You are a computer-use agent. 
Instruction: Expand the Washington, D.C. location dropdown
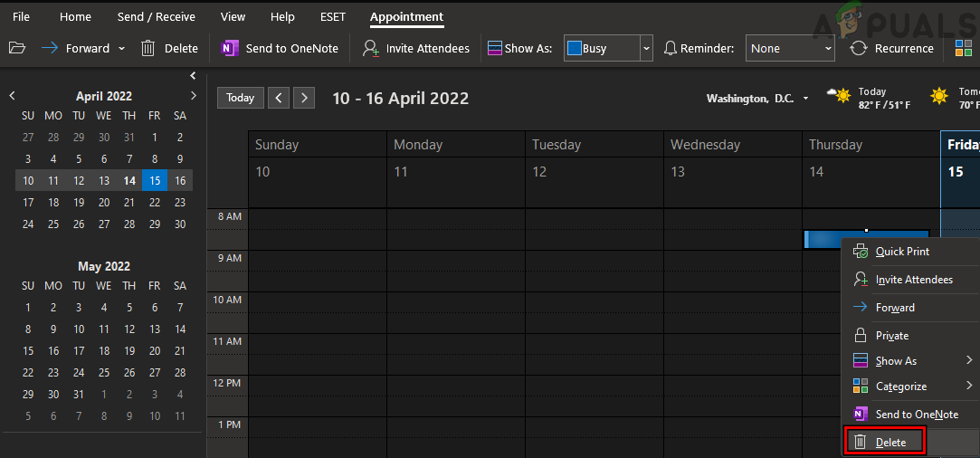click(805, 99)
